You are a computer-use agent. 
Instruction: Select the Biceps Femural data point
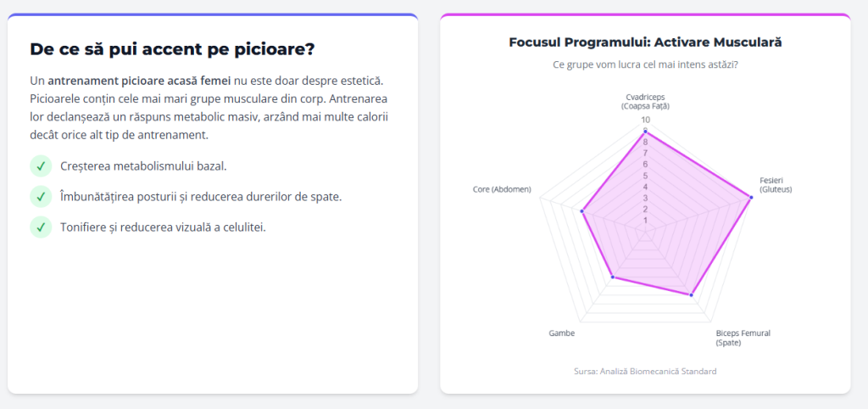(692, 294)
